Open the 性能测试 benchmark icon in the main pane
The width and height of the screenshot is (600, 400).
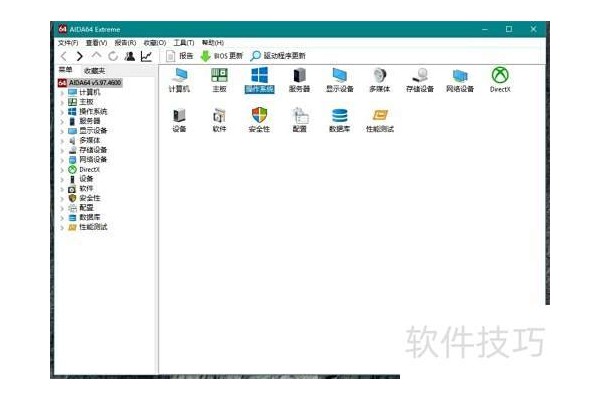pos(380,120)
